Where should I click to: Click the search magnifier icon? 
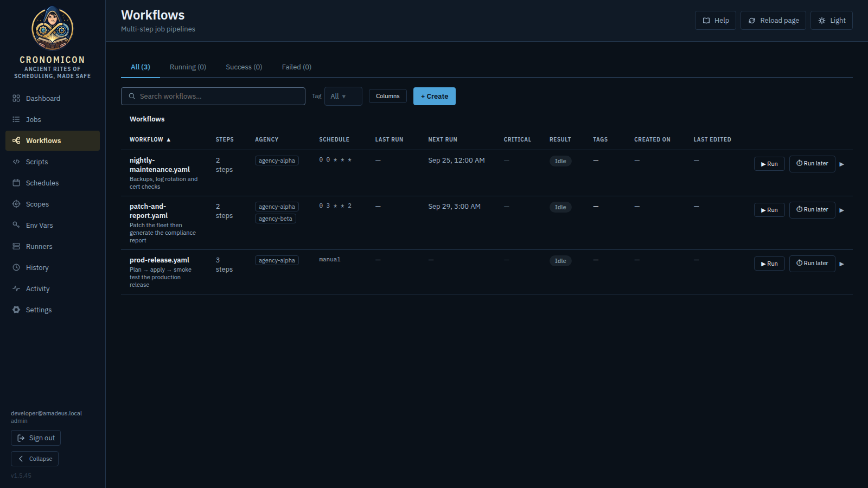pyautogui.click(x=132, y=96)
